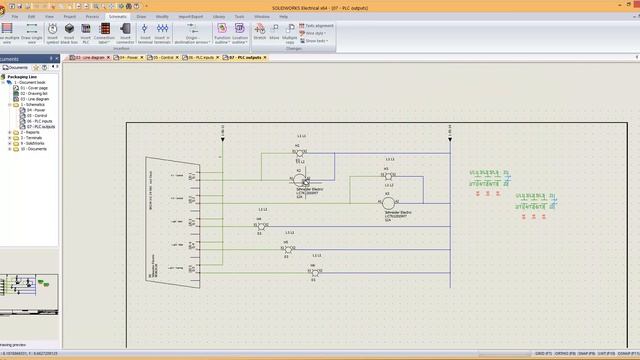Switch to the Project ribbon tab

70,17
